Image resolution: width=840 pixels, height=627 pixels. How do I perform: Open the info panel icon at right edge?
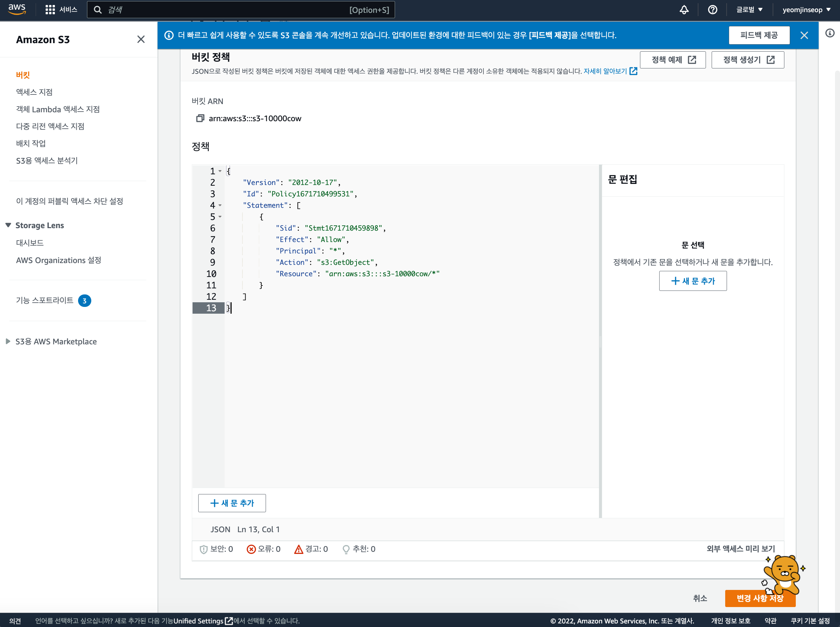830,34
